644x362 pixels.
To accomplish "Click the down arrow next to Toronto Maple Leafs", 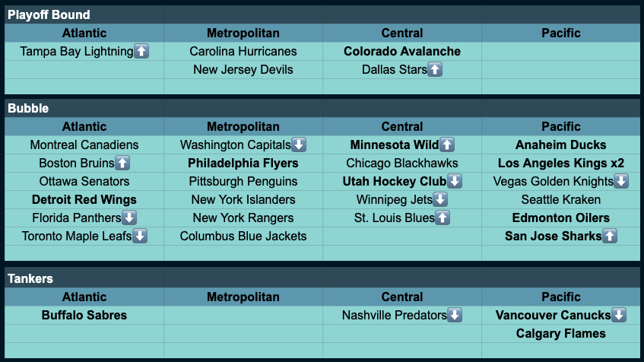I will 140,237.
